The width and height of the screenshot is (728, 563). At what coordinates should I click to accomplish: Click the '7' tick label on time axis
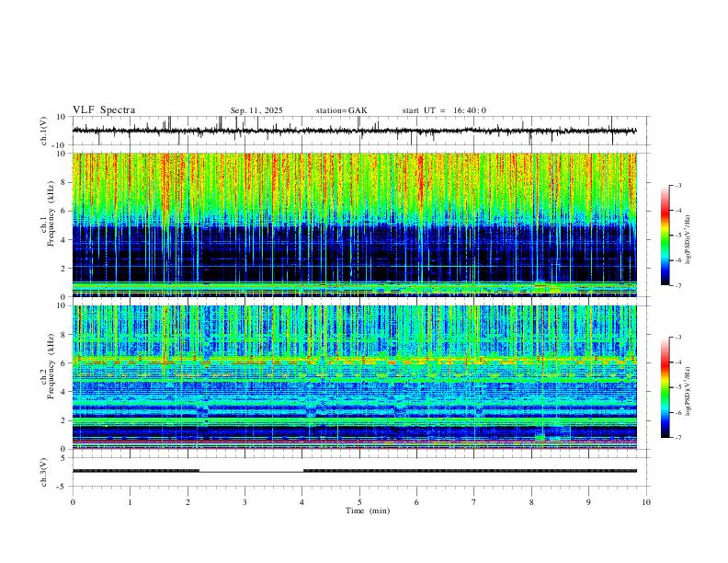pyautogui.click(x=474, y=502)
